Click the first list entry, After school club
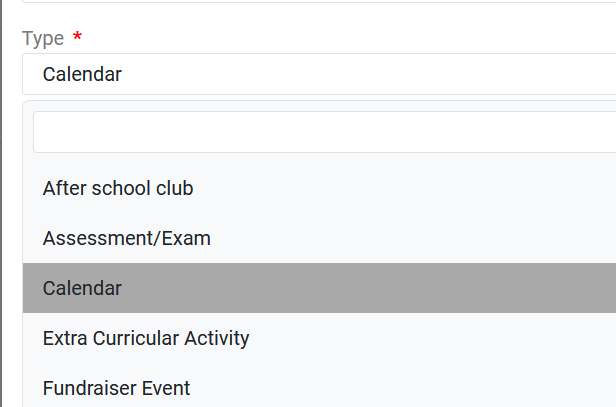Image resolution: width=616 pixels, height=407 pixels. coord(118,188)
